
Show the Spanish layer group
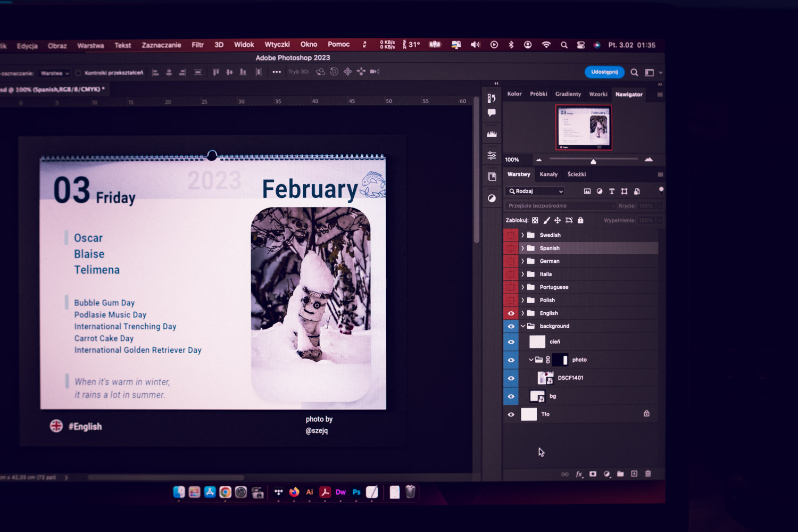tap(511, 248)
